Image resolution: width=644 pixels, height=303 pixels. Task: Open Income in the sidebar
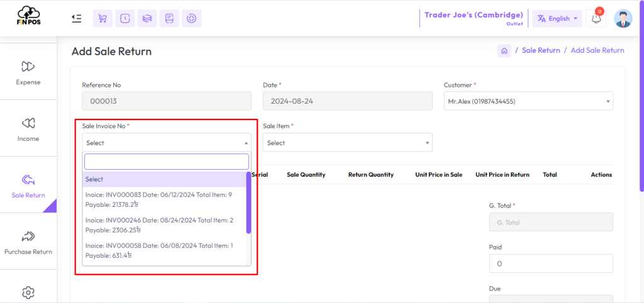(28, 129)
